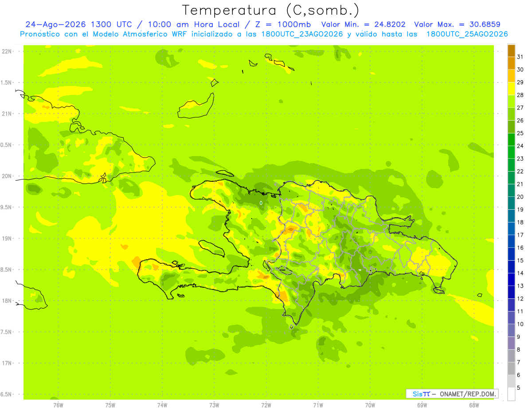532x411 pixels.
Task: Pick the dark orange swatch above 31
Action: [511, 51]
